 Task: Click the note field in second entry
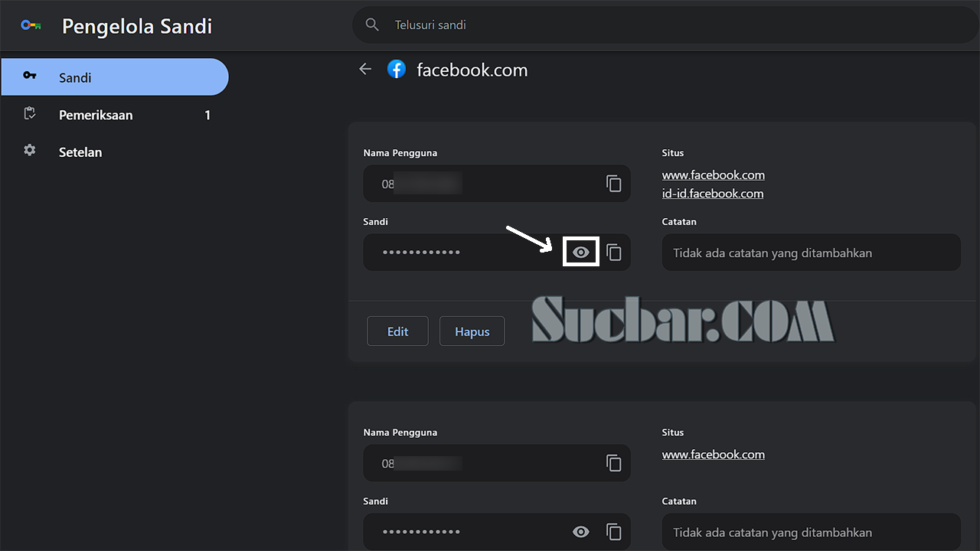tap(812, 532)
